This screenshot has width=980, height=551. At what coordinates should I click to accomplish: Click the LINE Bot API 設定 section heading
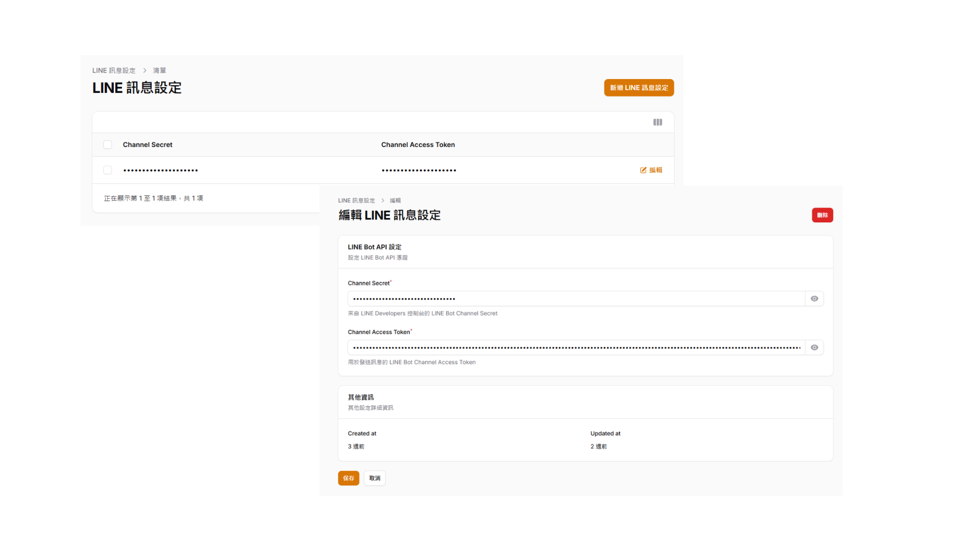(x=374, y=247)
